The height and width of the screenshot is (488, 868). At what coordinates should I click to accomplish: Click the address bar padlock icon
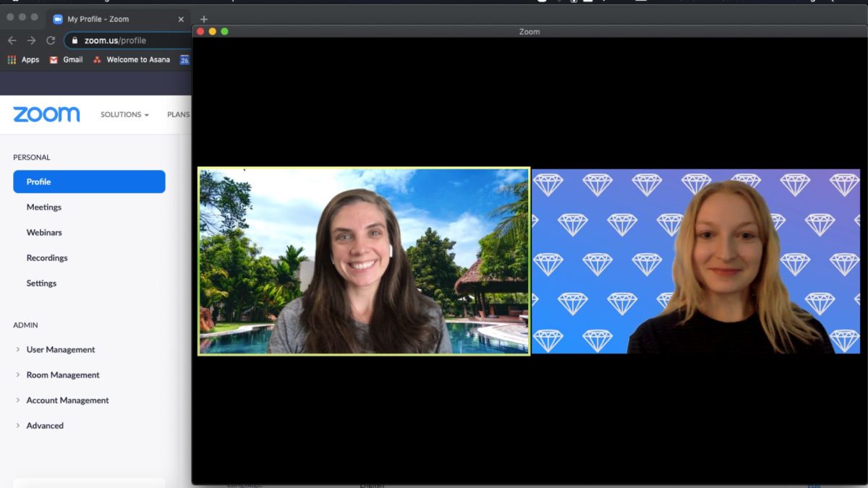tap(75, 40)
